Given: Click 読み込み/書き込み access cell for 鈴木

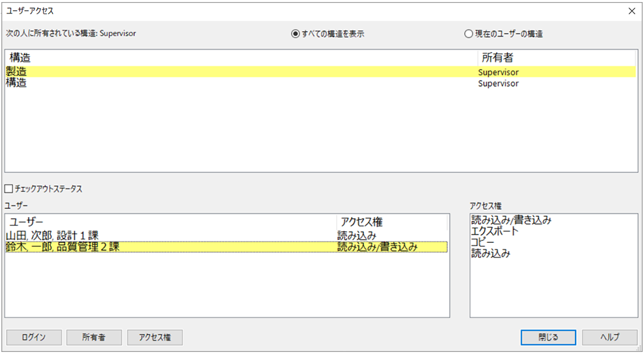Looking at the screenshot, I should tap(378, 247).
